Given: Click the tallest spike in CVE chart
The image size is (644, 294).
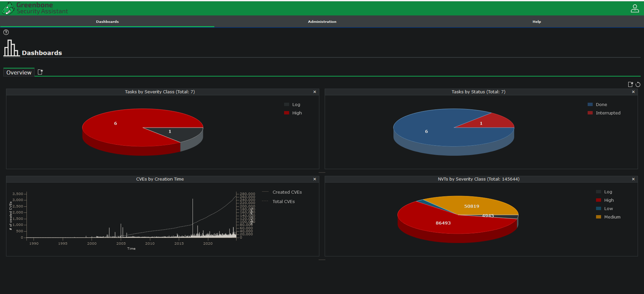Looking at the screenshot, I should tap(193, 218).
